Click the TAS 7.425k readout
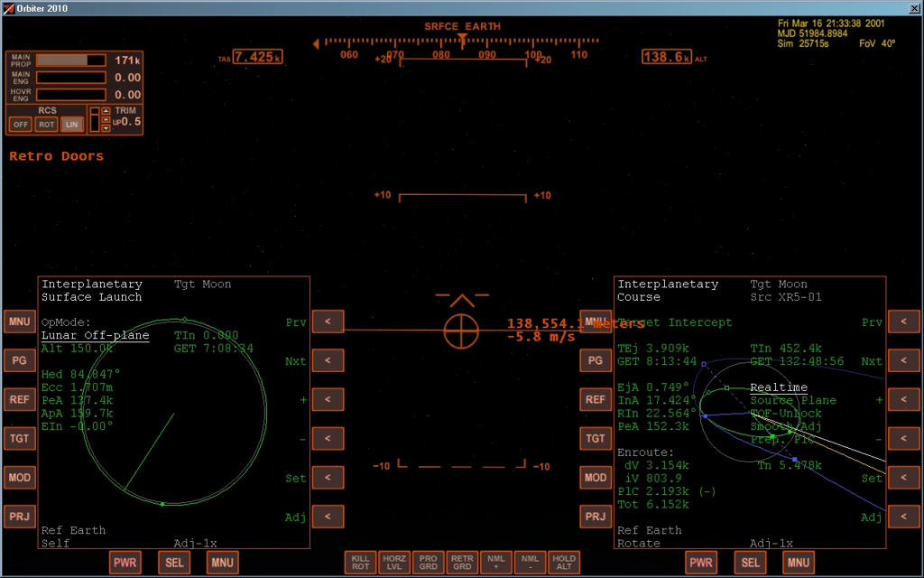 coord(257,57)
